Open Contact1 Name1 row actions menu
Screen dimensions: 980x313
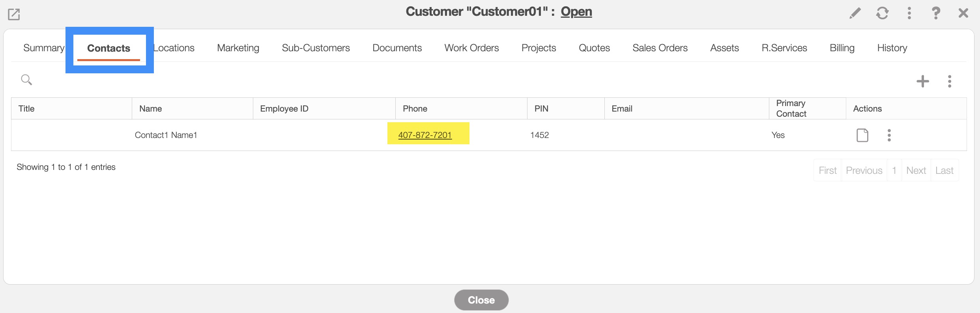coord(889,135)
